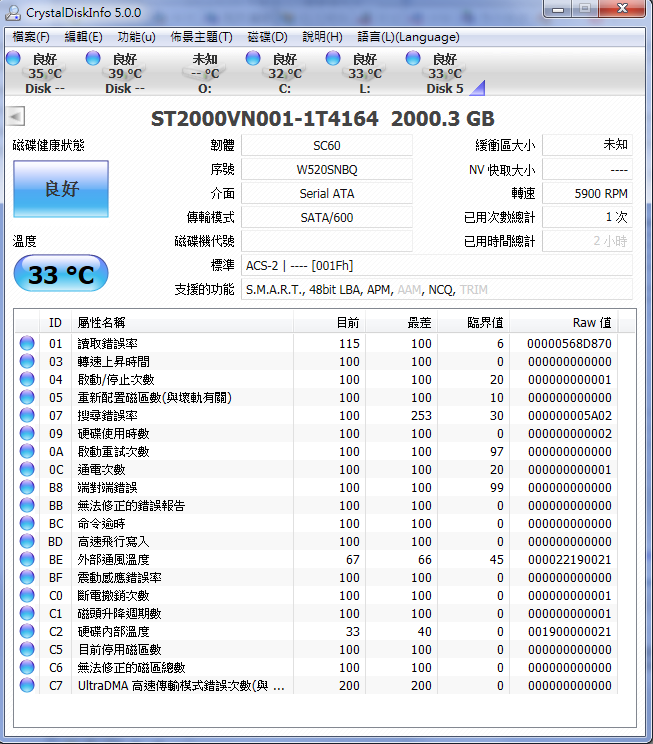Click the 良好 health status button

pos(61,189)
